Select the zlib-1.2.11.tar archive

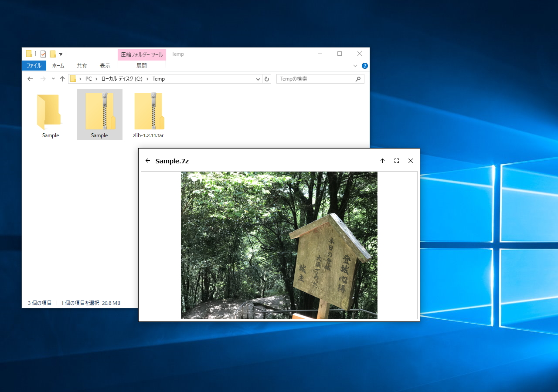(148, 115)
